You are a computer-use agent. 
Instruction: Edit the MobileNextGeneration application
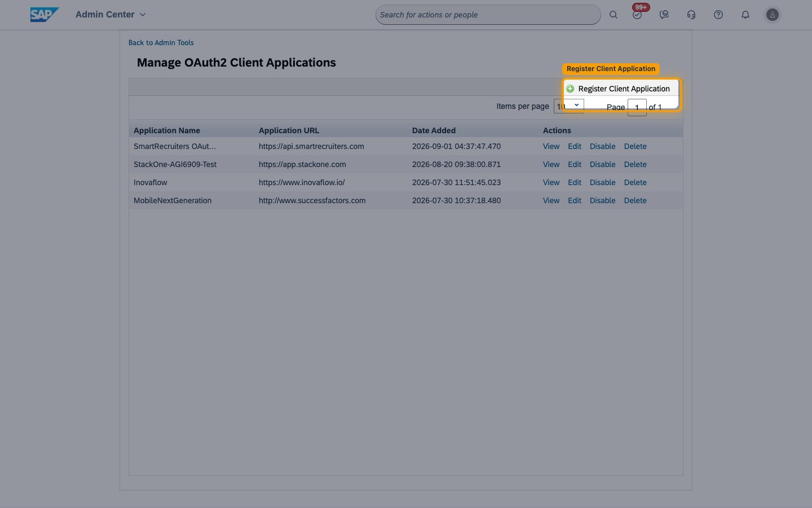pos(575,200)
